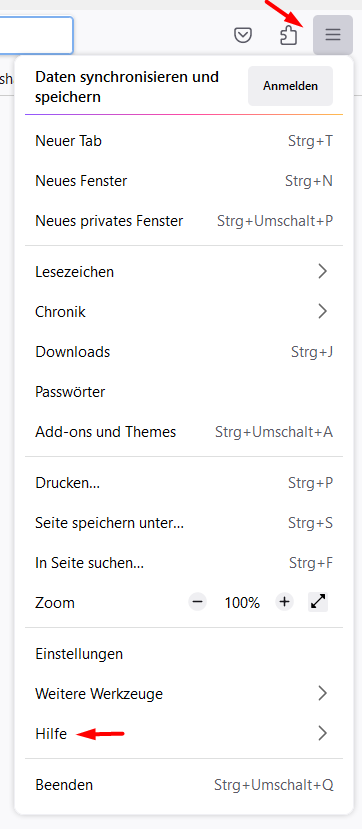
Task: Zoom out with the minus button
Action: [198, 602]
